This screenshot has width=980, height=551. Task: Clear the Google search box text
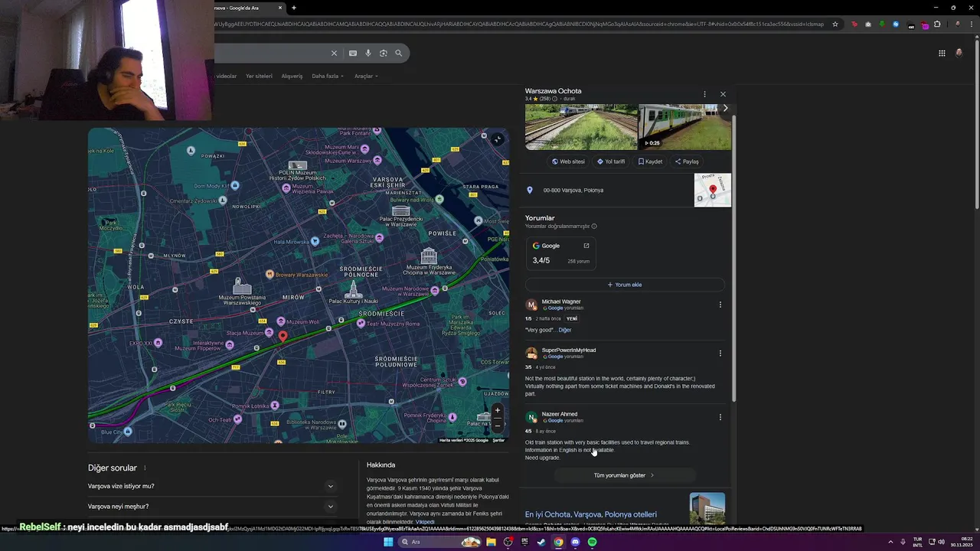pos(334,53)
